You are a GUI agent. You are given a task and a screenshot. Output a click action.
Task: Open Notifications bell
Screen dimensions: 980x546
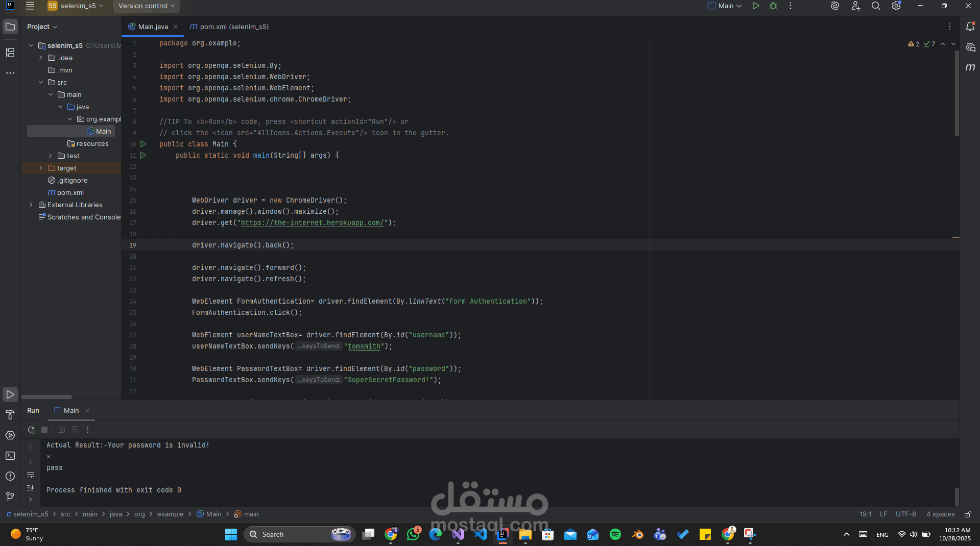click(x=970, y=27)
